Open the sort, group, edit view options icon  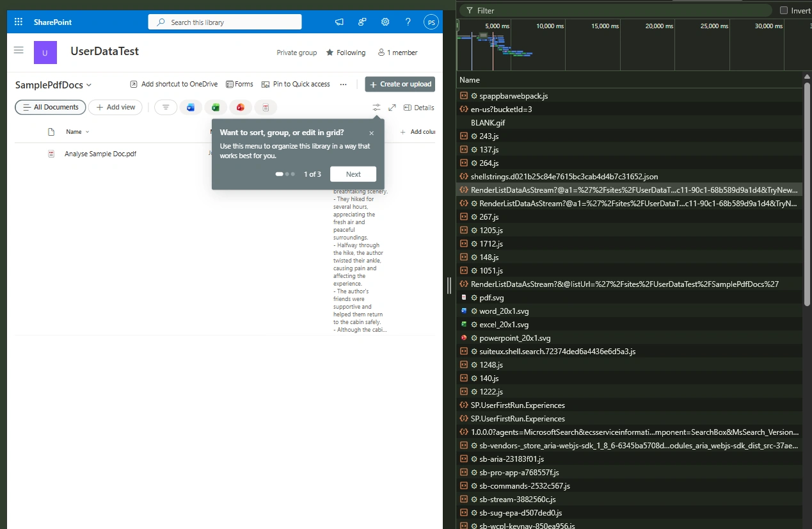coord(376,108)
